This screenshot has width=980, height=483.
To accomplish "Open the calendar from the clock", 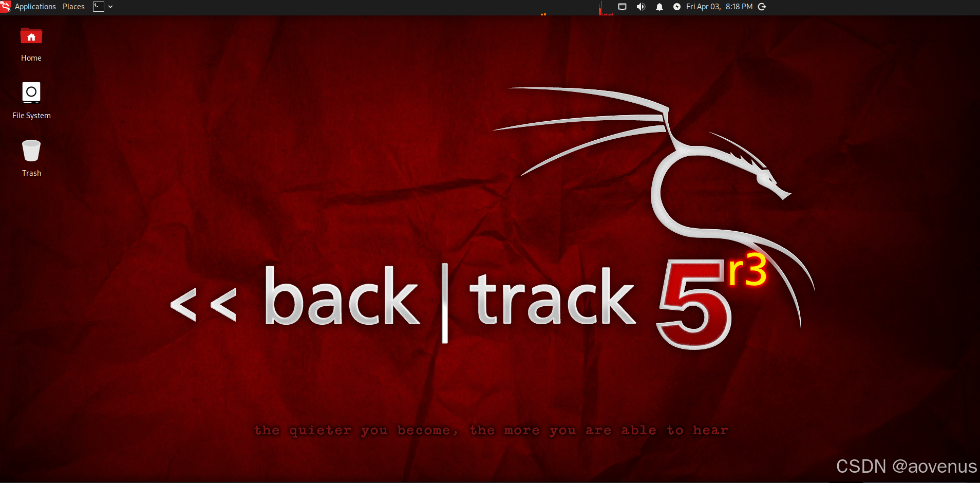I will coord(719,7).
